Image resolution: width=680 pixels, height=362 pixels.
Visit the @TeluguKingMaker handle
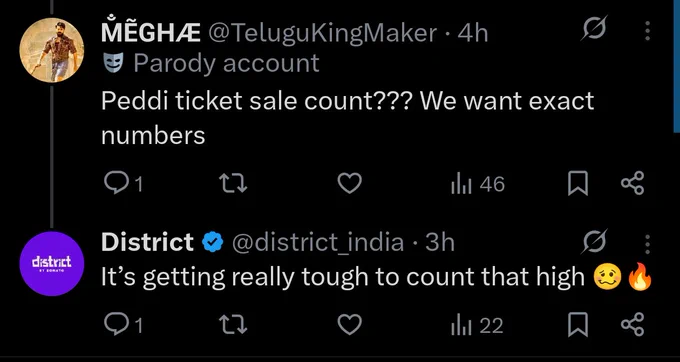coord(323,33)
